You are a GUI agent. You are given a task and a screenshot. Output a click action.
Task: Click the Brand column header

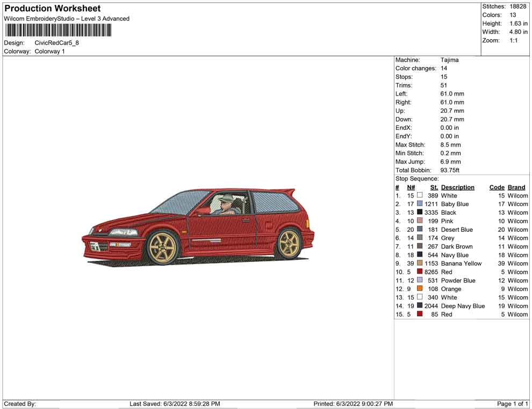click(x=516, y=187)
